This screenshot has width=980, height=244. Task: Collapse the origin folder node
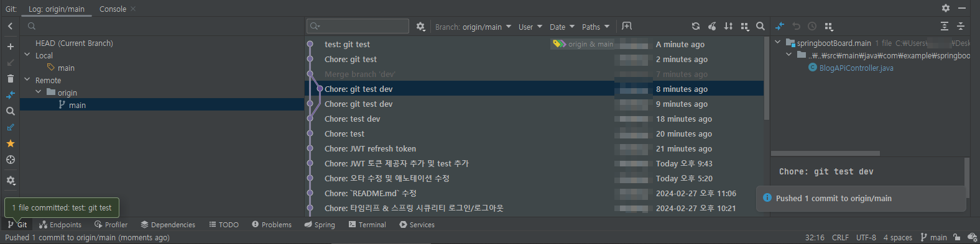39,92
